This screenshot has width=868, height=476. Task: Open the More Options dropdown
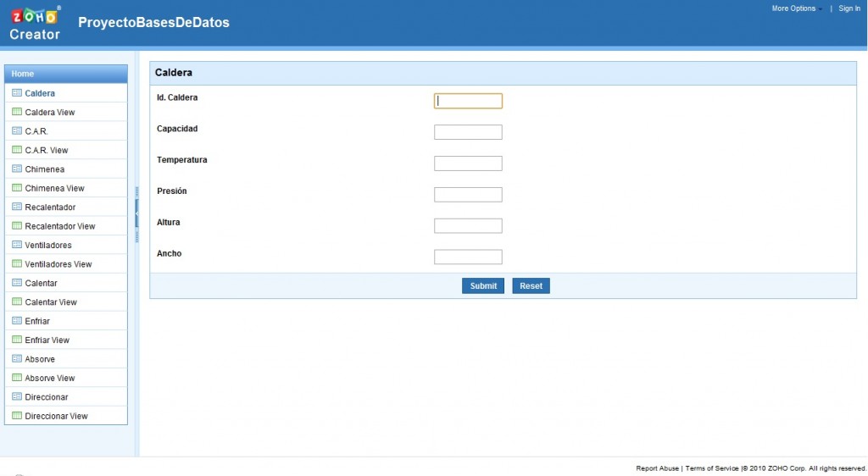pos(796,8)
